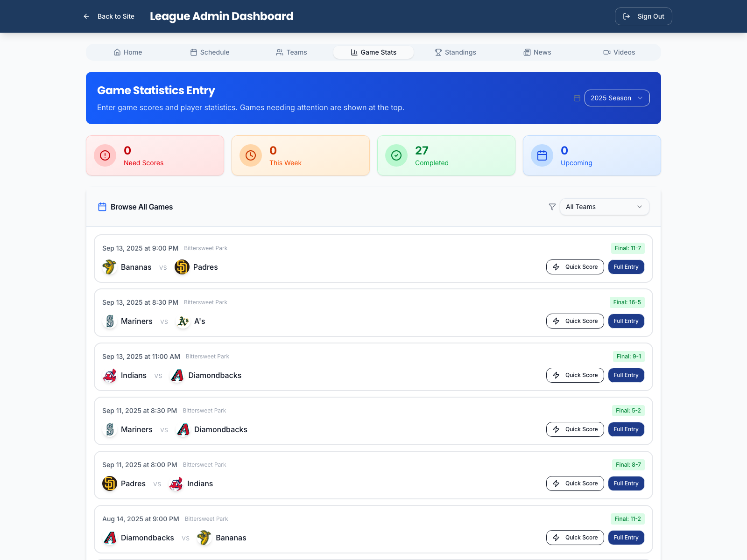
Task: Click the Sign Out button
Action: point(643,16)
